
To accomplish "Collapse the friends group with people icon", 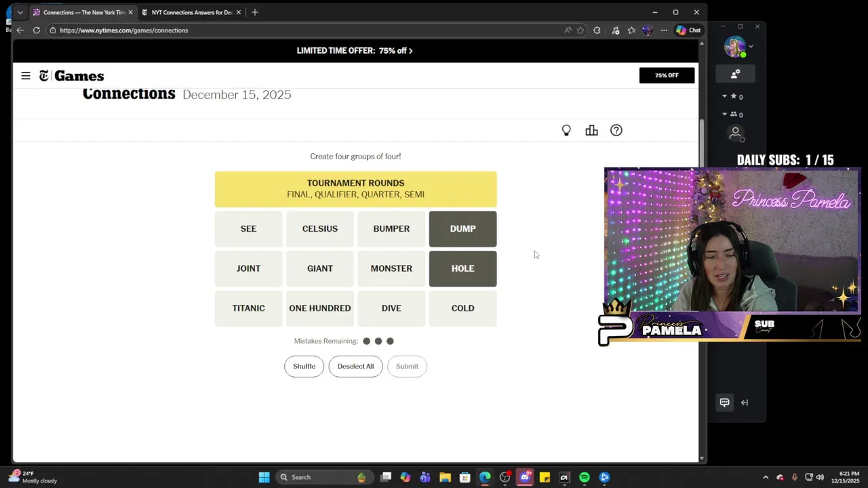I will click(x=724, y=114).
